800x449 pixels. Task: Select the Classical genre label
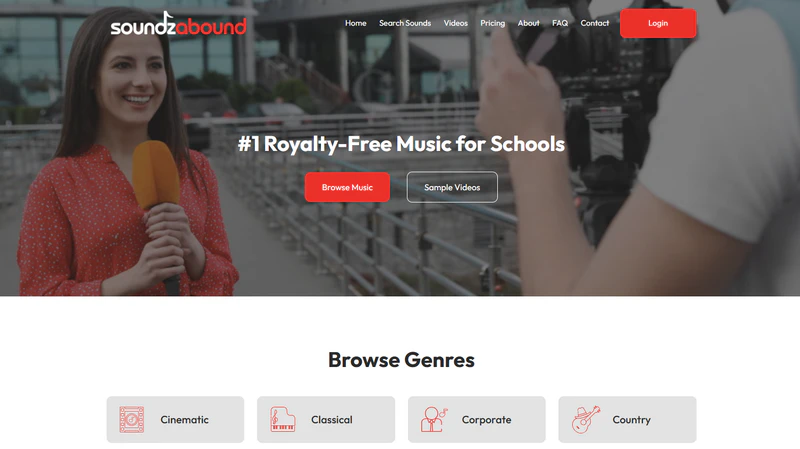(332, 419)
